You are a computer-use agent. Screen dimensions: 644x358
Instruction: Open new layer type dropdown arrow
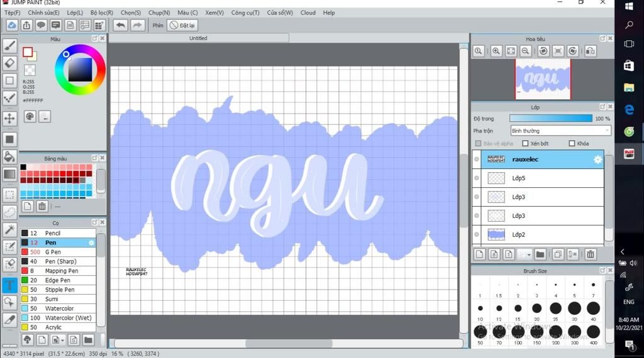pos(528,254)
